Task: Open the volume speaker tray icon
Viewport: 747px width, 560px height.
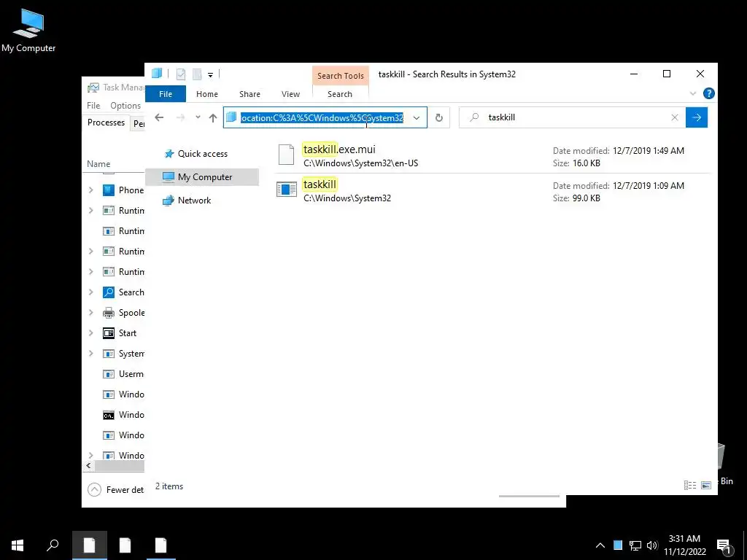Action: point(652,545)
